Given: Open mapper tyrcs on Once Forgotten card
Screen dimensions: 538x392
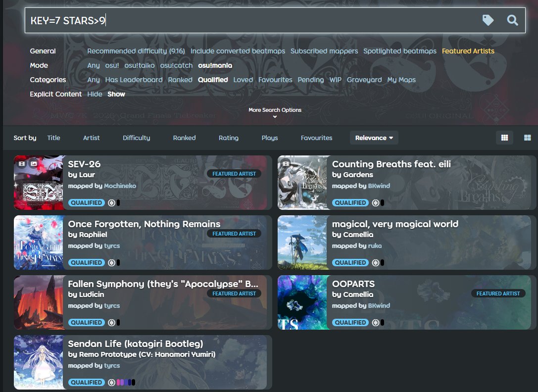Looking at the screenshot, I should pyautogui.click(x=112, y=246).
